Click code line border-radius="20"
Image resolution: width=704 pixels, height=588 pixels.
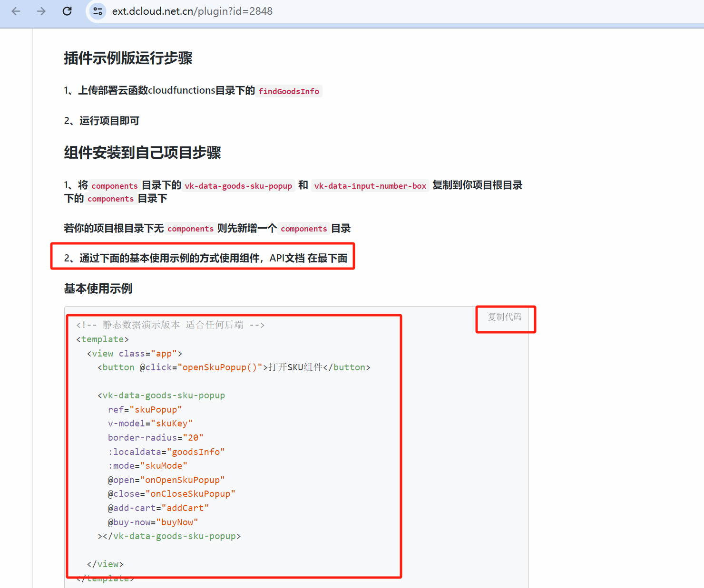pos(156,437)
